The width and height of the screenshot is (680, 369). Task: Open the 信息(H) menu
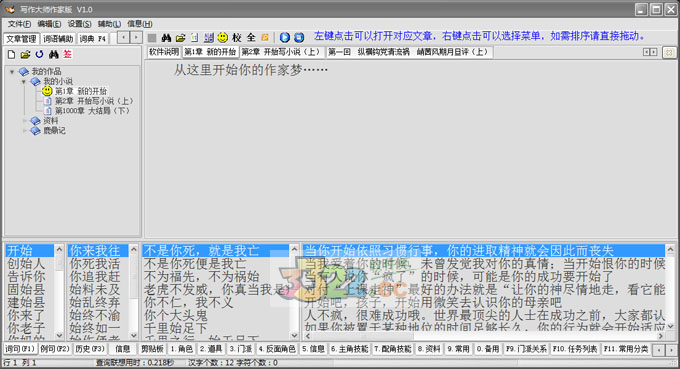click(140, 24)
